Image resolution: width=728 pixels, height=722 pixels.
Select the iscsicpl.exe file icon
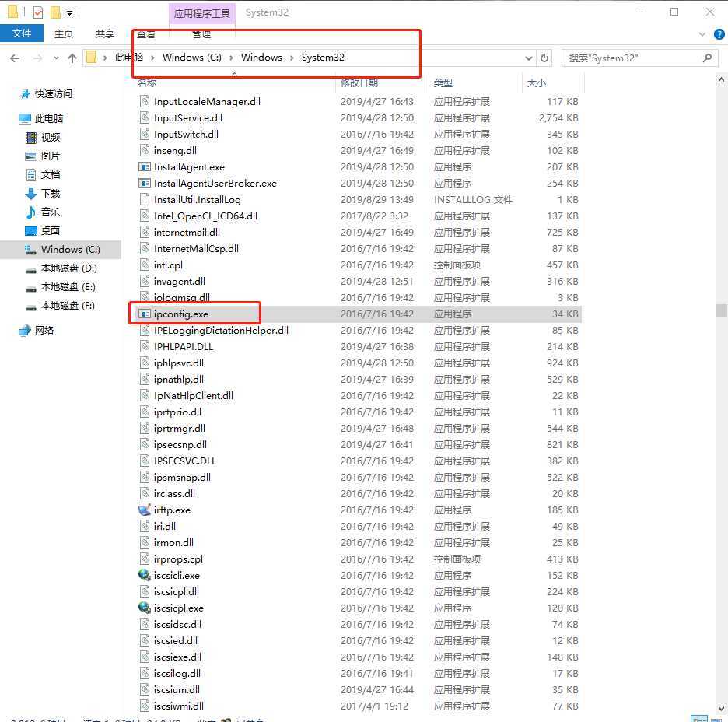click(x=145, y=608)
